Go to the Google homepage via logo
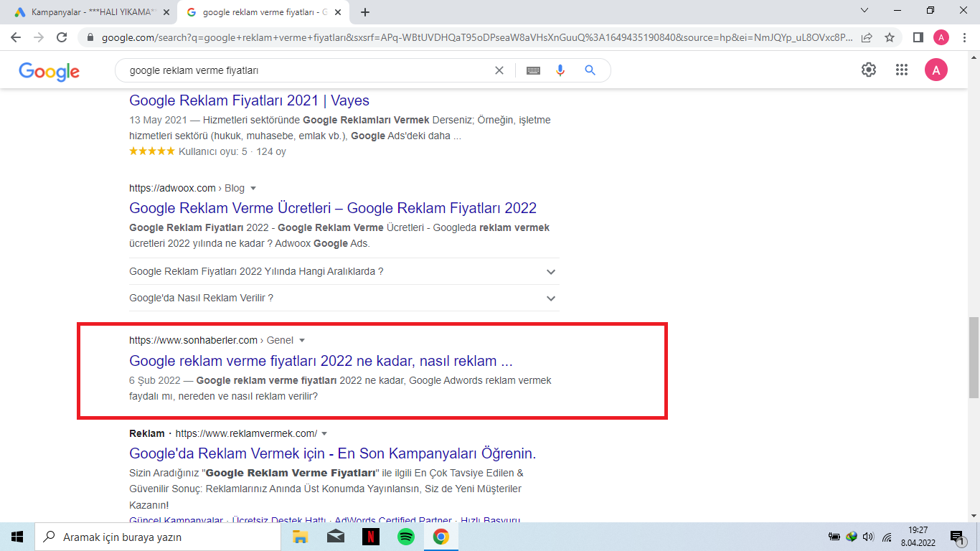This screenshot has height=551, width=980. (50, 71)
